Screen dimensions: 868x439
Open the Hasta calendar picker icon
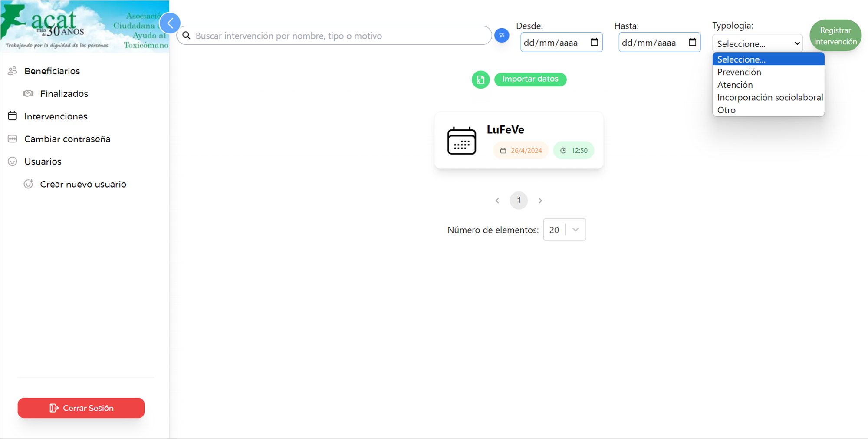(692, 42)
